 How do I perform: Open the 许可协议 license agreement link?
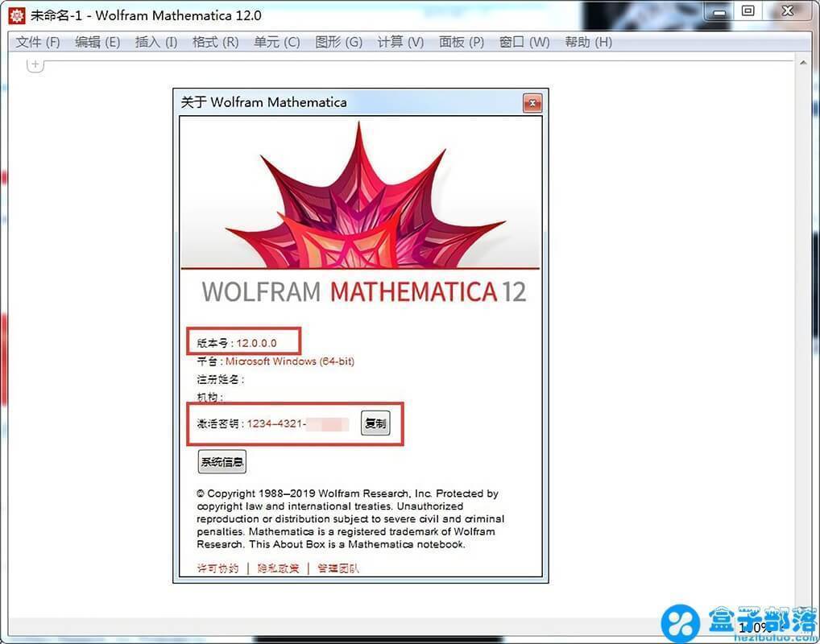215,568
